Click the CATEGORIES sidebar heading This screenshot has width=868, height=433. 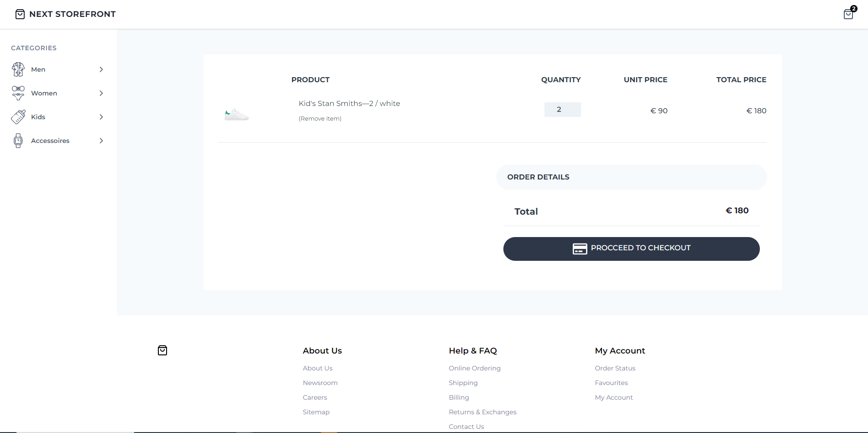click(34, 48)
